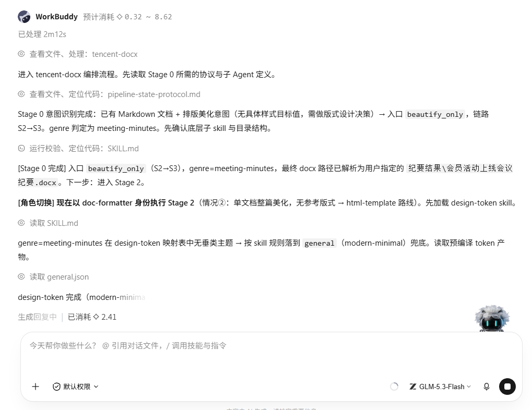
Task: Expand step 查看文件、定位代码：pipeline-state-protocol.md
Action: [109, 94]
